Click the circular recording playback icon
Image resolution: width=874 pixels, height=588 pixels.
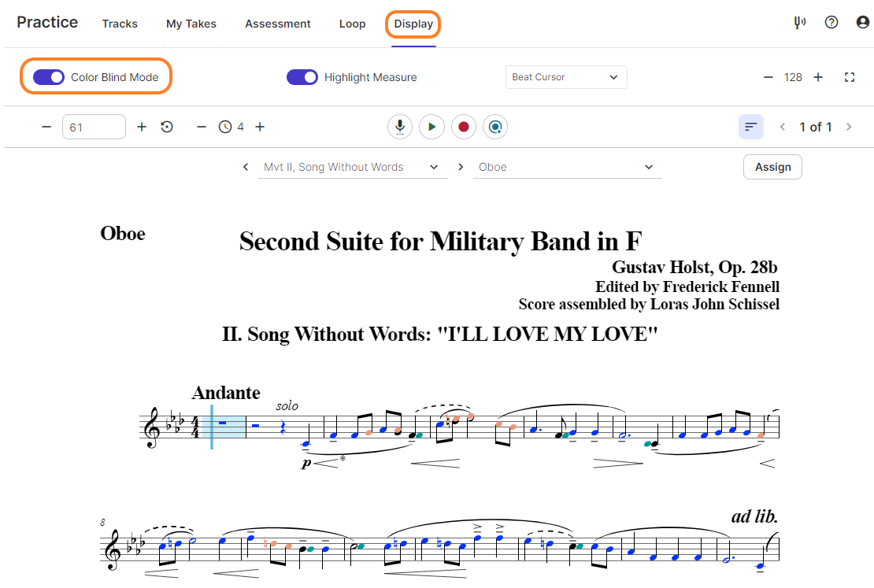click(495, 127)
